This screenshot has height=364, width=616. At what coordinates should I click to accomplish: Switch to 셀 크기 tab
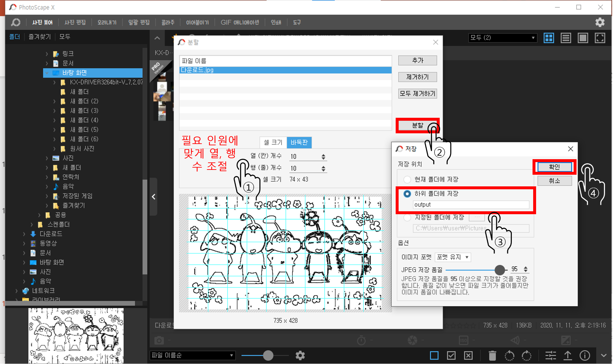tap(273, 142)
